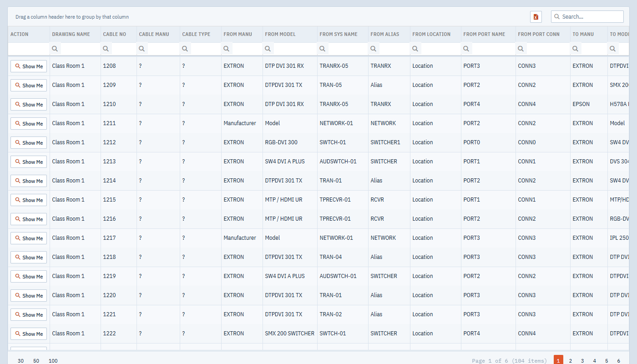Go to page 5

(607, 360)
